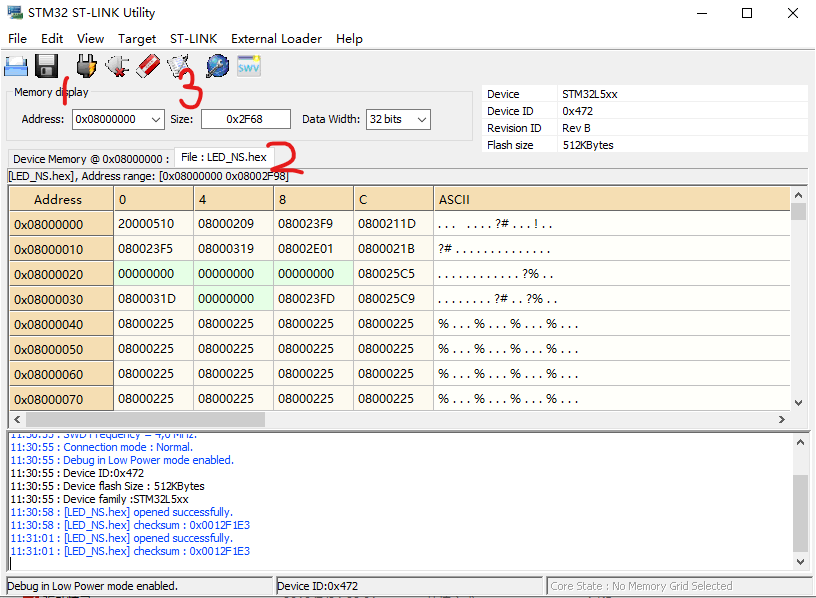816x598 pixels.
Task: Select row header 0x08000010
Action: [61, 249]
